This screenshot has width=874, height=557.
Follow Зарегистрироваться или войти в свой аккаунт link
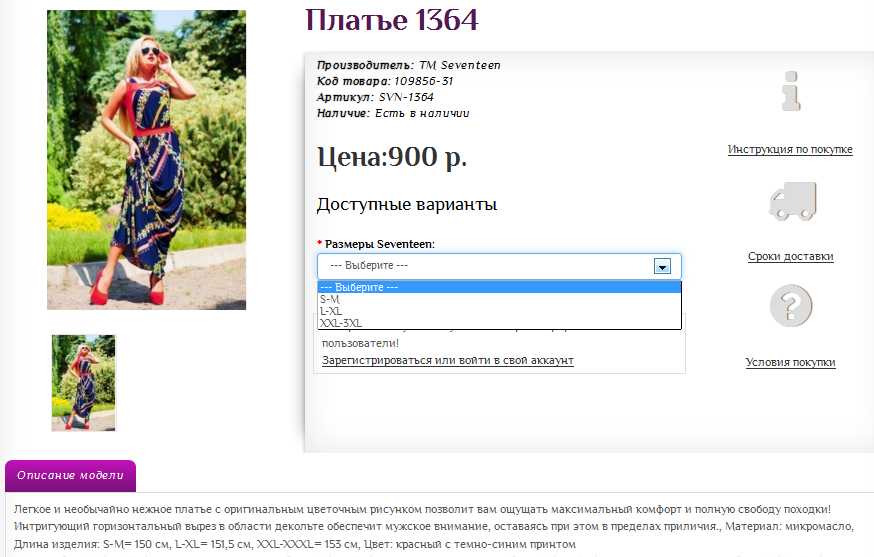448,361
